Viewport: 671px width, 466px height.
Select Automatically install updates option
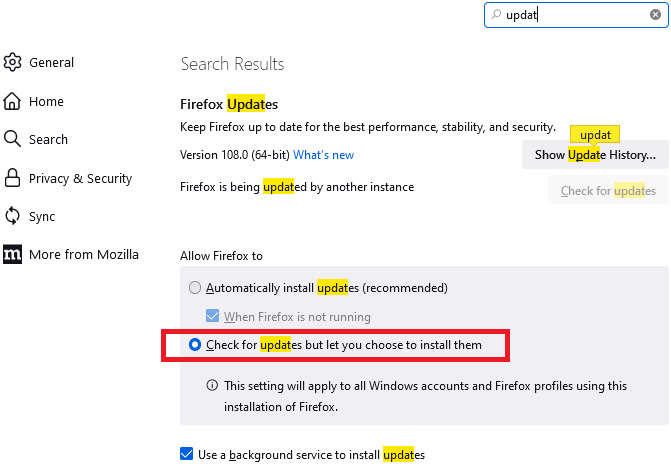pos(195,288)
